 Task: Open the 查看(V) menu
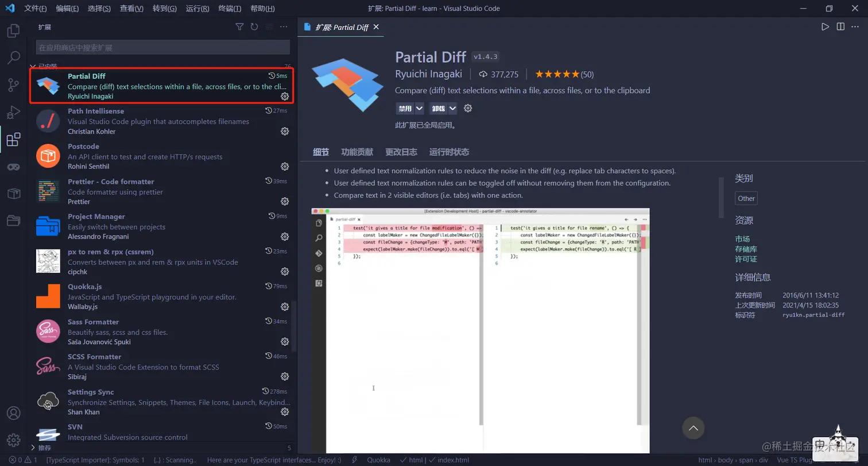coord(133,9)
